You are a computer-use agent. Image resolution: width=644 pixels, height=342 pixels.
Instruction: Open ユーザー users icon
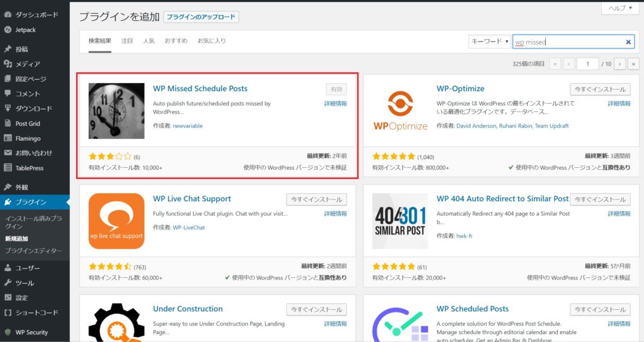pyautogui.click(x=8, y=268)
